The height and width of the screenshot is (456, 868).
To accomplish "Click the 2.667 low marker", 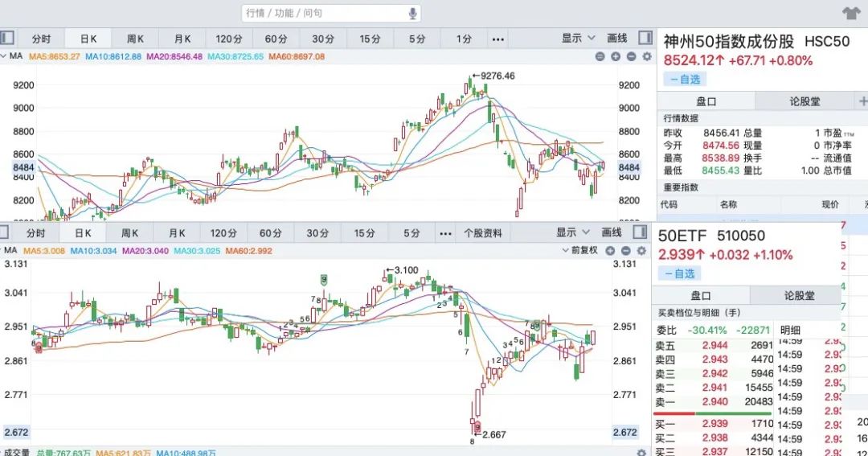I will (x=490, y=434).
